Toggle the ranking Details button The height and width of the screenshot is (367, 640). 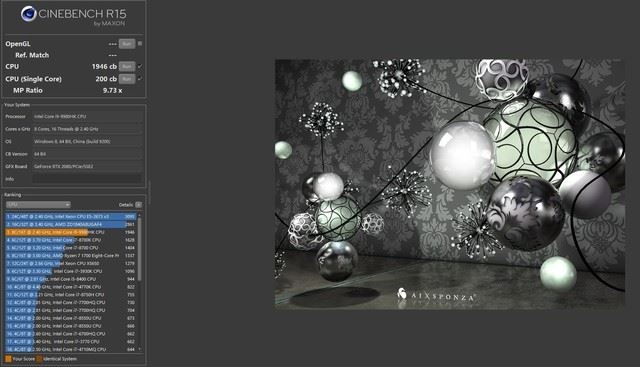click(x=138, y=205)
